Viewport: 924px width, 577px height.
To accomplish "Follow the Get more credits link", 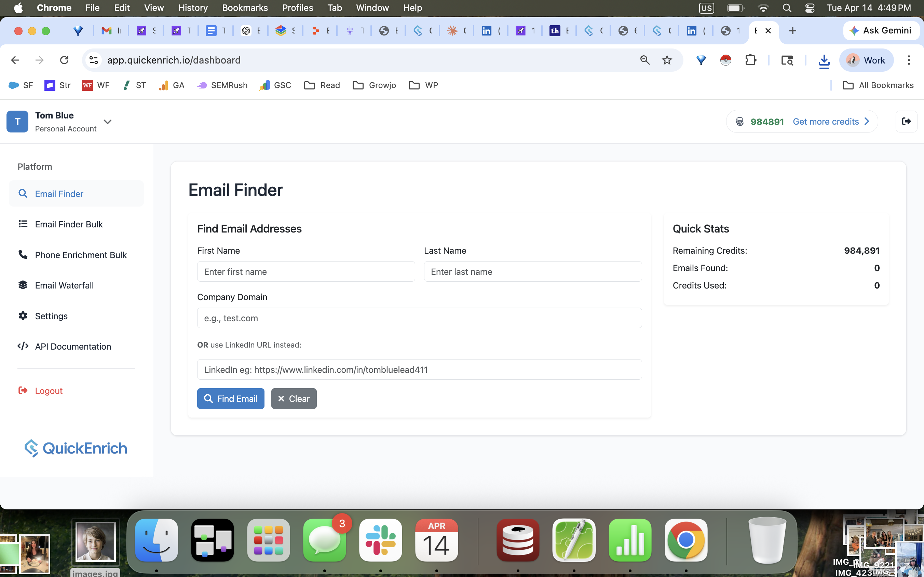I will click(x=826, y=121).
